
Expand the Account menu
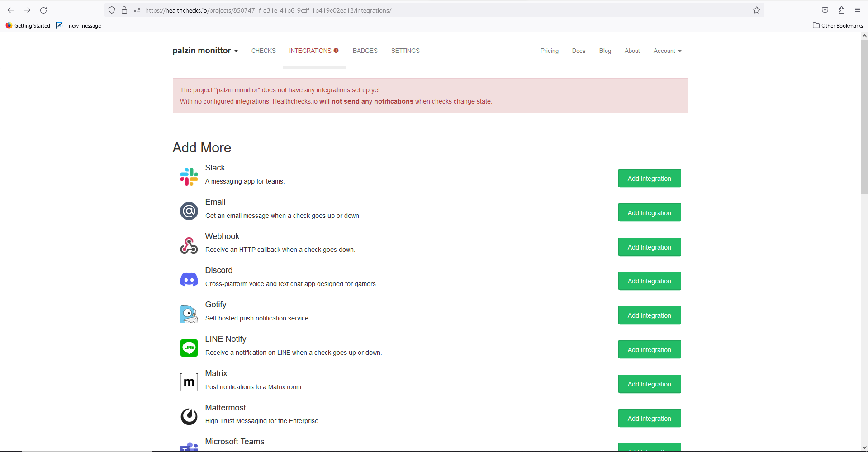667,51
